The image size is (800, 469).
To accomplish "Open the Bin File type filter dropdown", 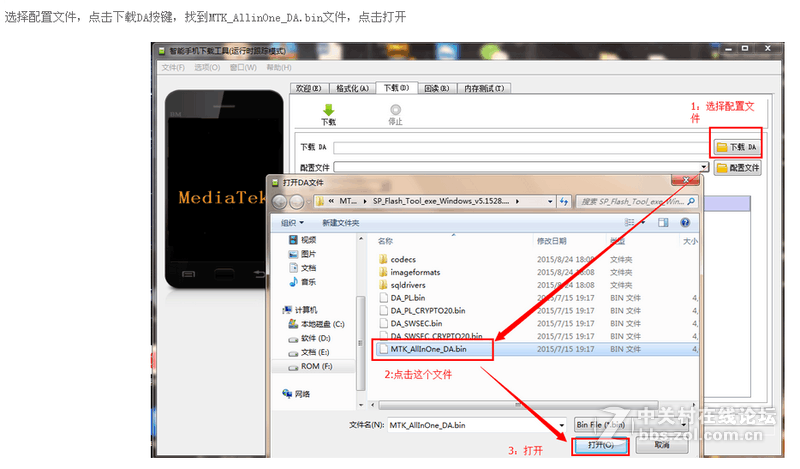I will pyautogui.click(x=632, y=425).
